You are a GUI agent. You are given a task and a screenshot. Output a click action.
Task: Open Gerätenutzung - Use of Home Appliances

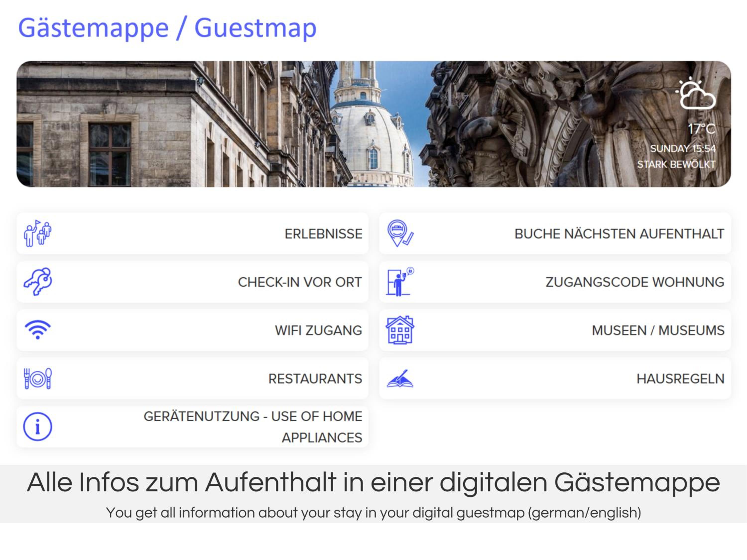pyautogui.click(x=192, y=427)
